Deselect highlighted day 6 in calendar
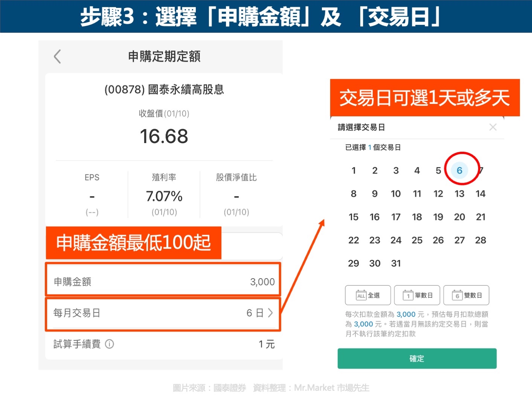Viewport: 532px width, 419px height. (459, 171)
